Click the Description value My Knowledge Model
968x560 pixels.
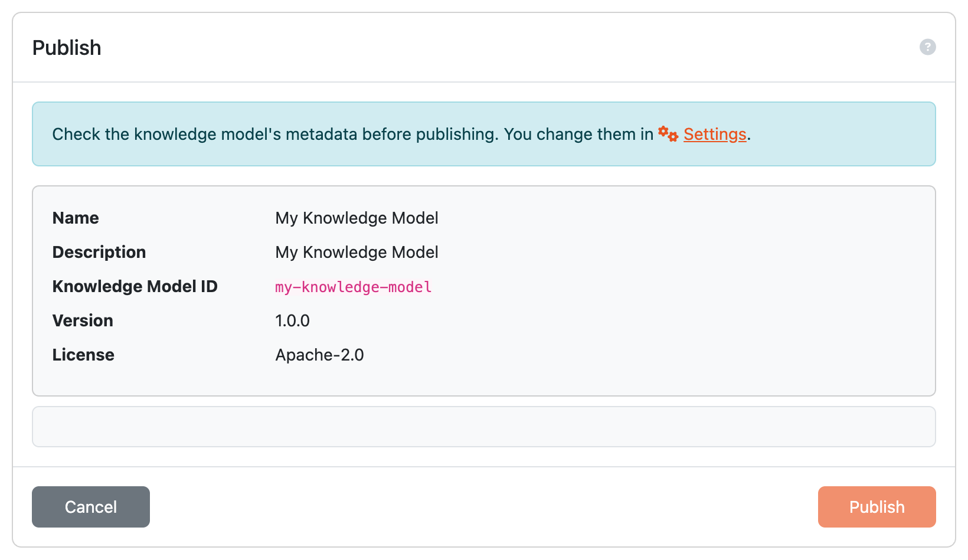point(357,253)
